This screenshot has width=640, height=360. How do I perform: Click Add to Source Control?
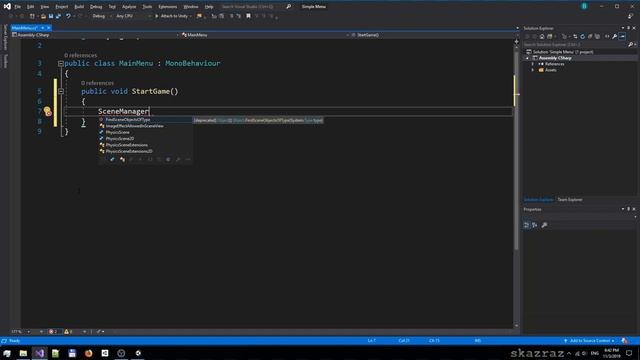(589, 340)
